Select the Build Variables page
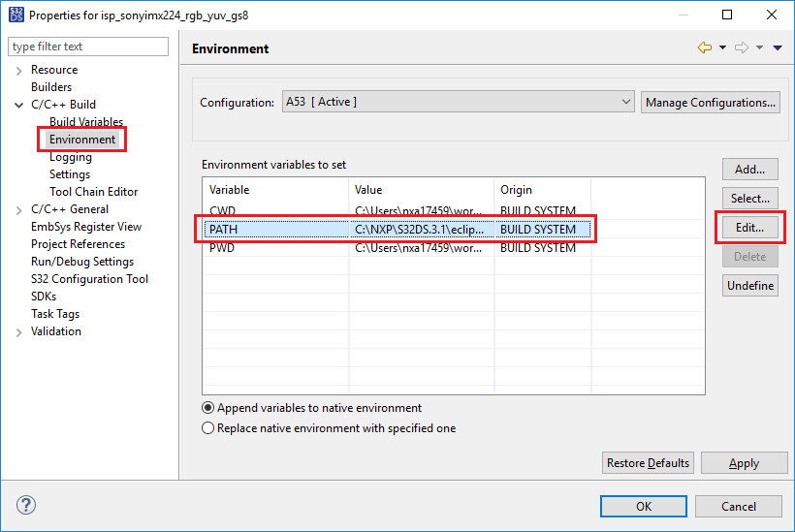The height and width of the screenshot is (532, 795). pyautogui.click(x=86, y=122)
